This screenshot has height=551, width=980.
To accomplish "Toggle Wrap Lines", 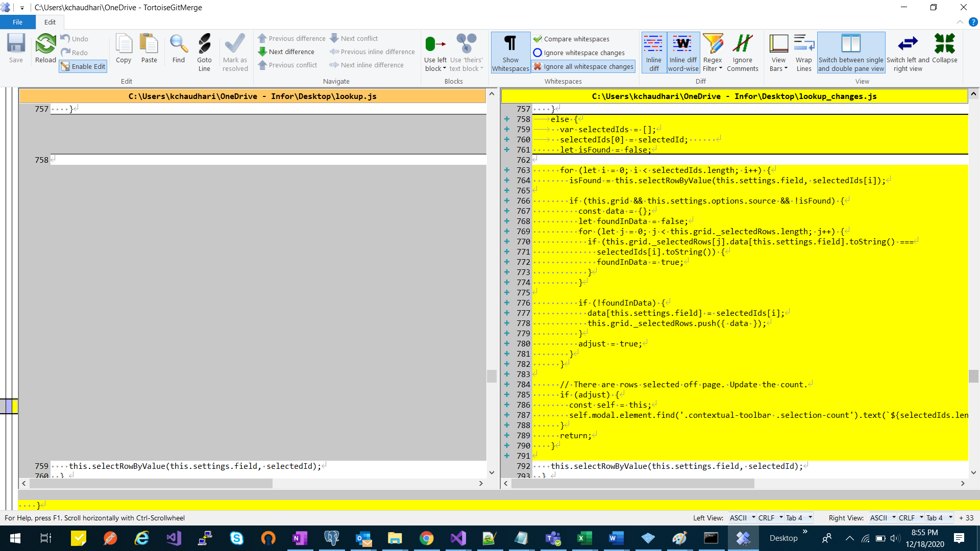I will point(804,52).
